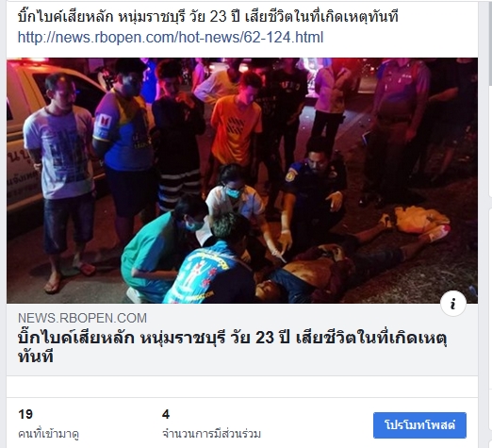Click the NEWS.RBOPEN.COM domain label

point(82,318)
